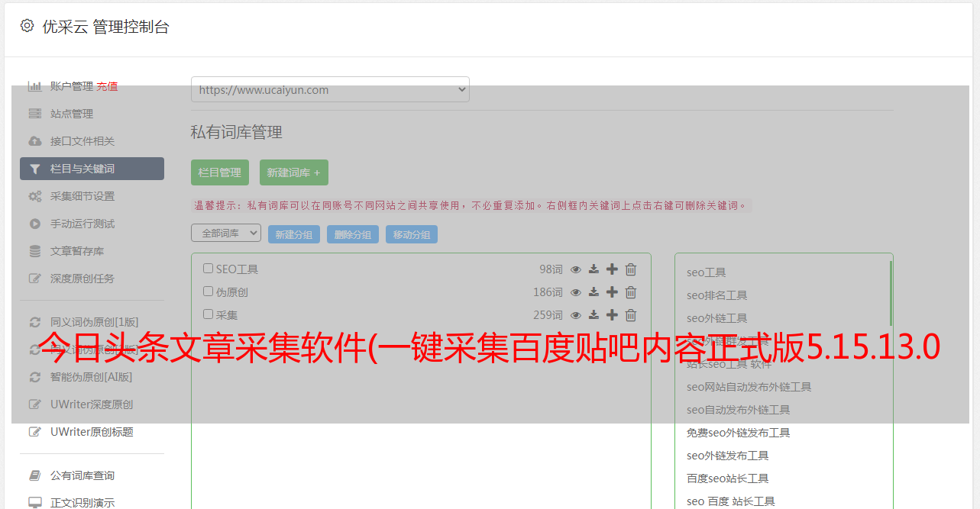Select keyword 百度seo站长工具
Screen dimensions: 980x509
(x=728, y=478)
